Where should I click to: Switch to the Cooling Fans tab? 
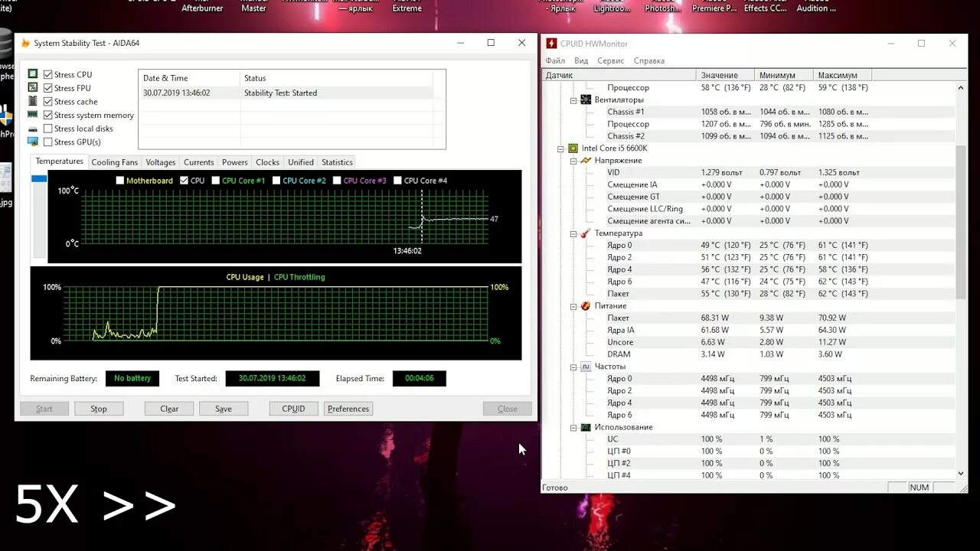(x=115, y=162)
